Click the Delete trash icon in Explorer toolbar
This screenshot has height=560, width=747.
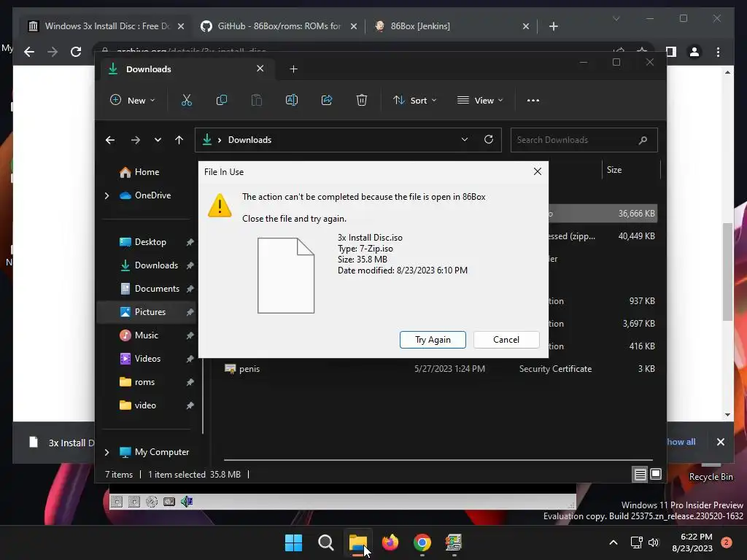(362, 101)
